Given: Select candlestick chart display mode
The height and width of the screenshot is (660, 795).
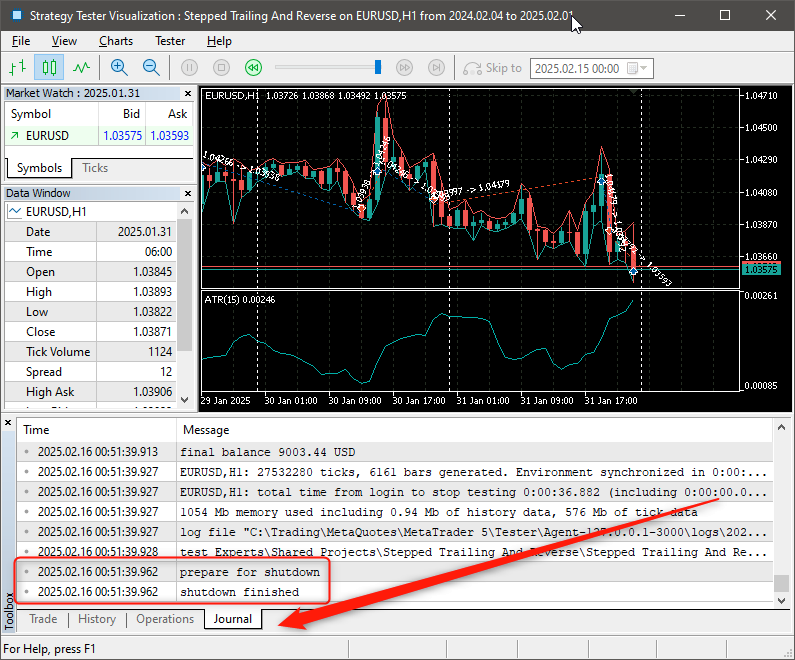Looking at the screenshot, I should point(49,67).
